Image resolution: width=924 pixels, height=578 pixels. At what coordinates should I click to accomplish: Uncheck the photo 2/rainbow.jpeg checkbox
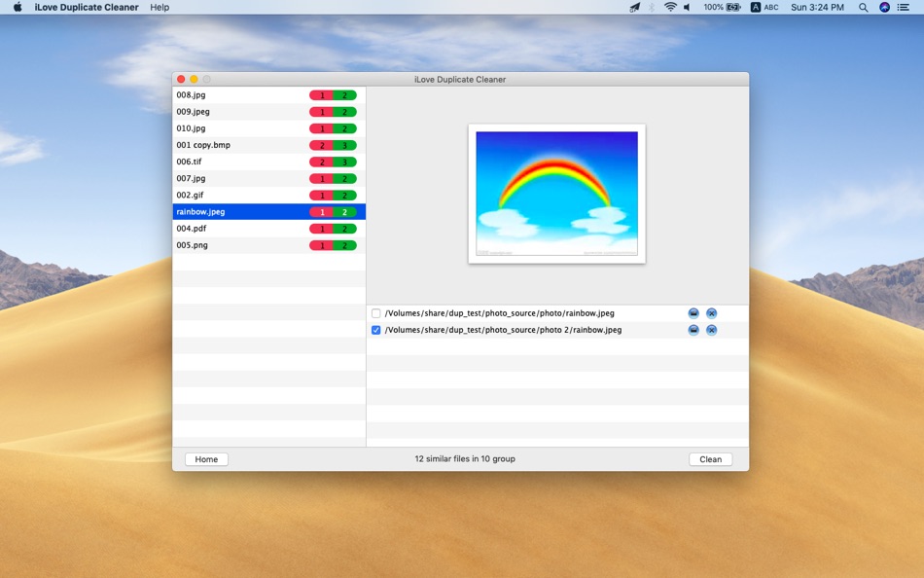[376, 330]
